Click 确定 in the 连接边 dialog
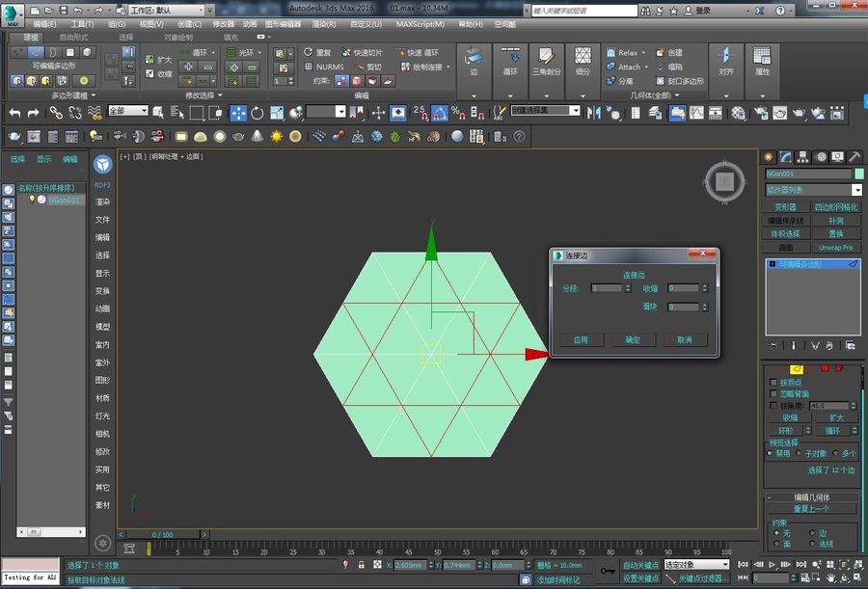868x589 pixels. (x=633, y=340)
